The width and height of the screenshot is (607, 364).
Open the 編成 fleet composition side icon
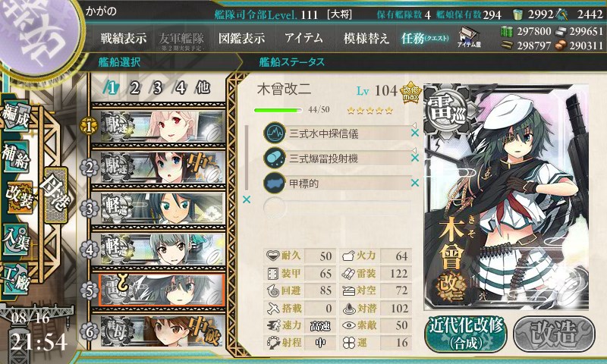tap(15, 117)
